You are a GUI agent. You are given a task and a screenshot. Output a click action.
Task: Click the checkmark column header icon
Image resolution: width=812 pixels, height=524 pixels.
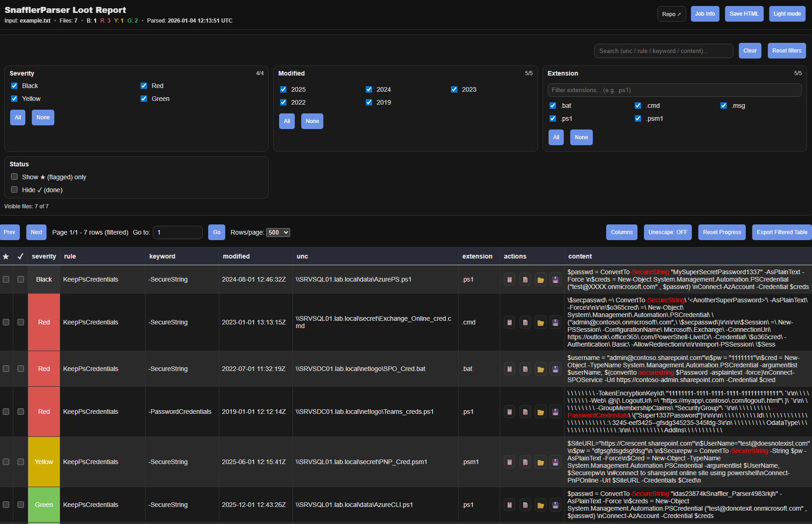20,257
